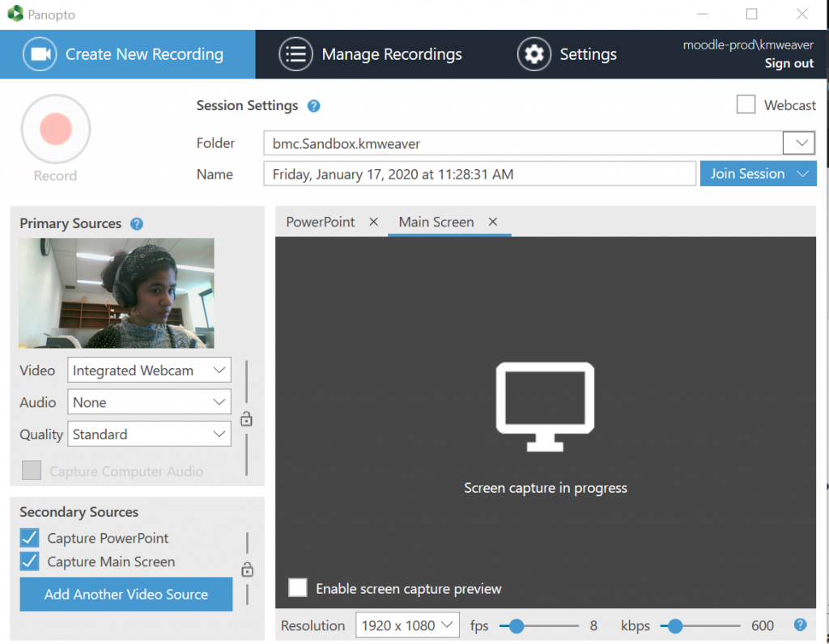Click the Sign out link
This screenshot has width=829, height=644.
point(789,63)
